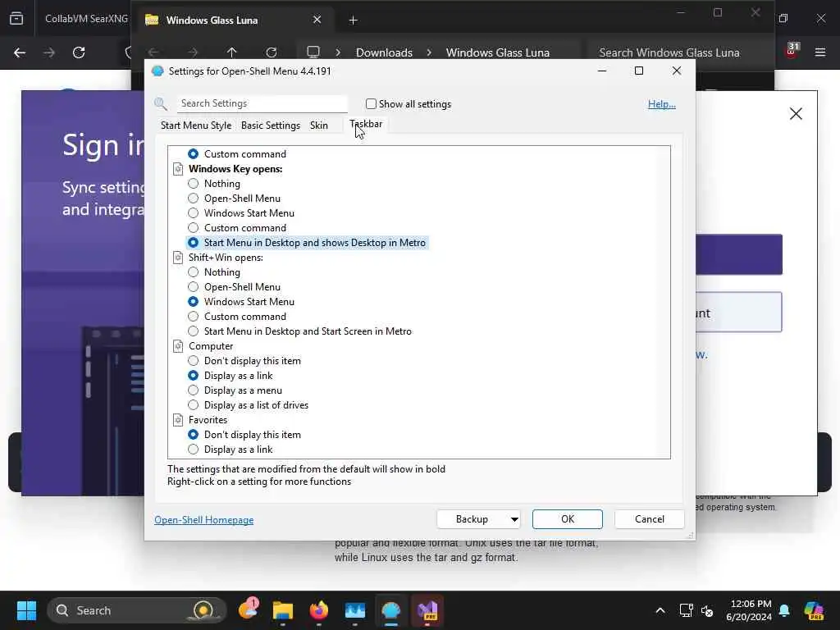The image size is (840, 630).
Task: Launch Firefox from the taskbar
Action: coord(319,610)
